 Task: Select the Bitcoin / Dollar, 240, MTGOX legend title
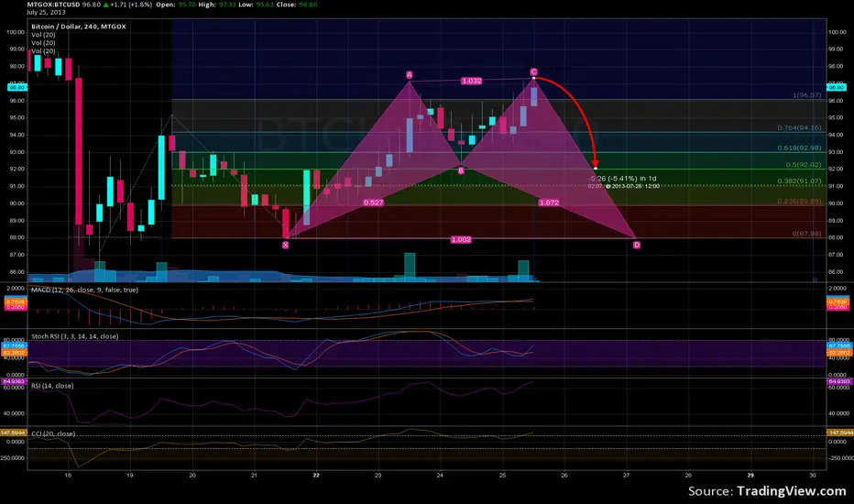pyautogui.click(x=79, y=27)
